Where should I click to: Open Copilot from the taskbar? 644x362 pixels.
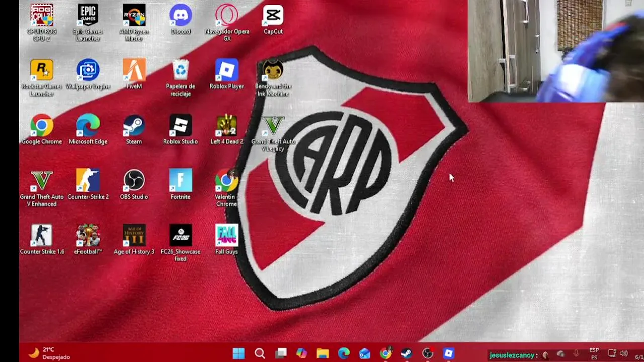tap(301, 353)
